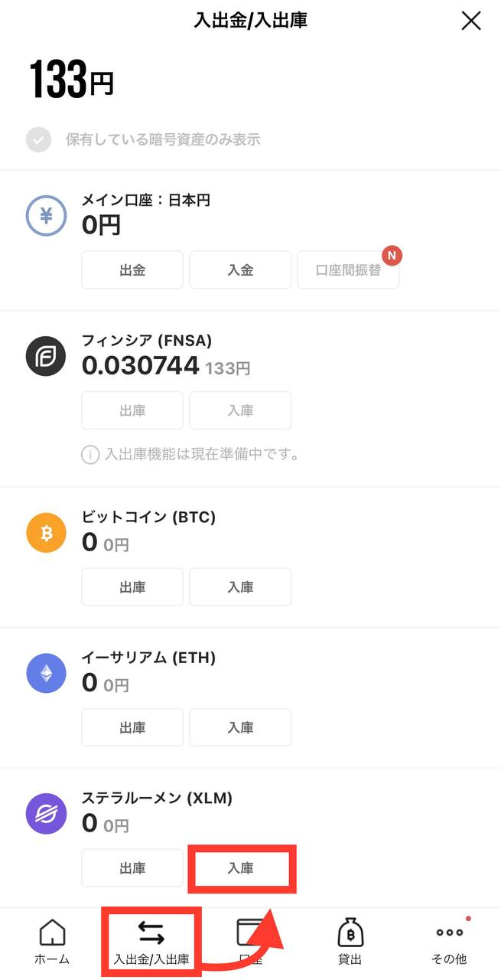Click the Bitcoin (BTC) coin icon
501x980 pixels.
pos(46,533)
